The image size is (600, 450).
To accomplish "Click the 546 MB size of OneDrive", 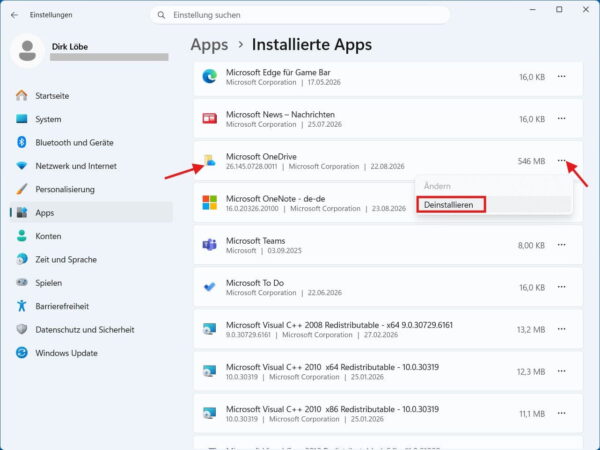I will pyautogui.click(x=532, y=161).
